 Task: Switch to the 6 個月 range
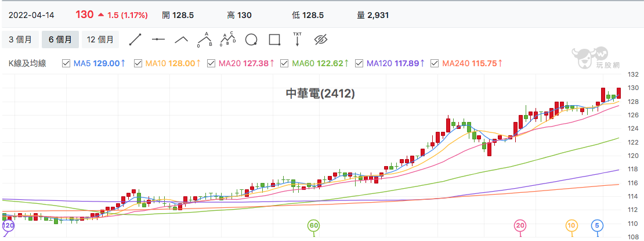[x=60, y=40]
